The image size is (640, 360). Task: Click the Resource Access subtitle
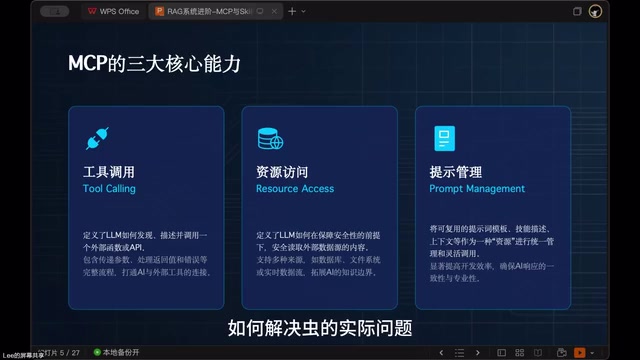coord(295,189)
